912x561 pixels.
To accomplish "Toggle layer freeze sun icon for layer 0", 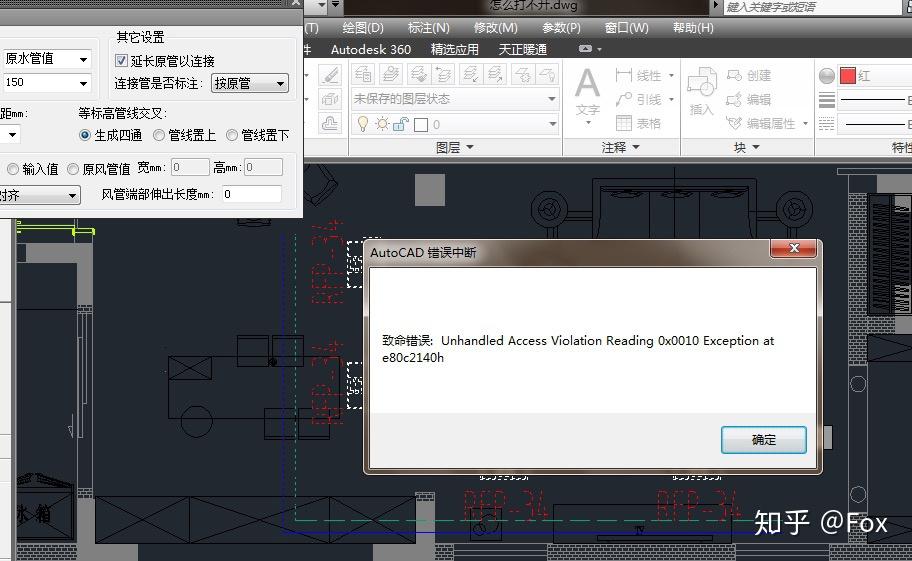I will coord(382,124).
